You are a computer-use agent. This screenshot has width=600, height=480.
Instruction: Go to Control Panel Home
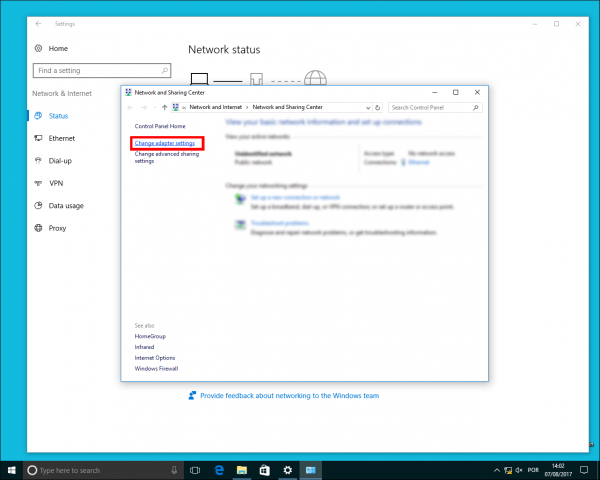point(160,126)
